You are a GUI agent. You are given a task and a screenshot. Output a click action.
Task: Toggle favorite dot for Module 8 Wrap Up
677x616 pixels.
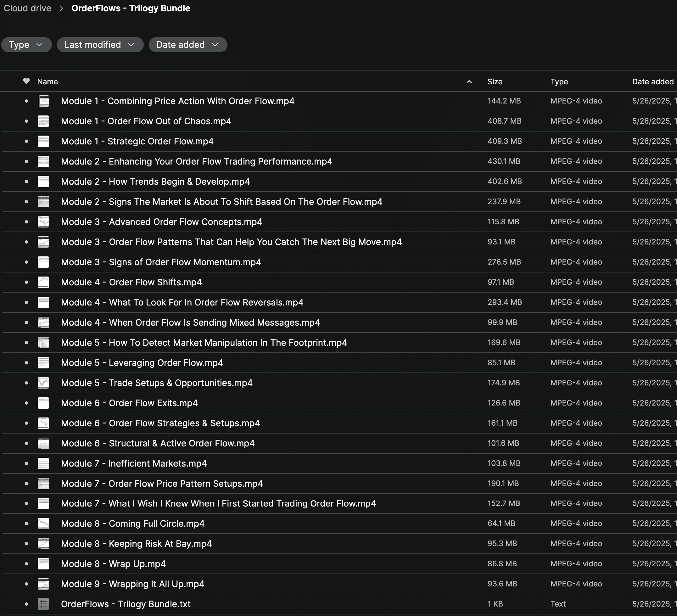point(26,563)
